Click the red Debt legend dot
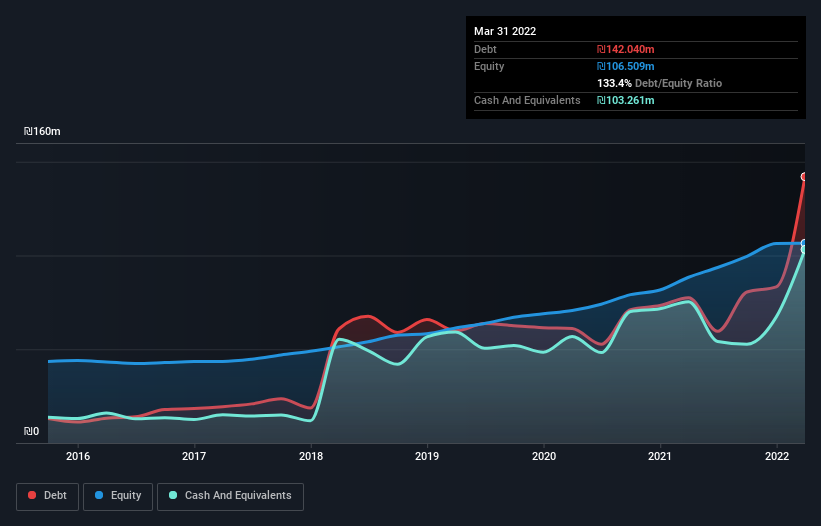The width and height of the screenshot is (821, 526). click(32, 495)
